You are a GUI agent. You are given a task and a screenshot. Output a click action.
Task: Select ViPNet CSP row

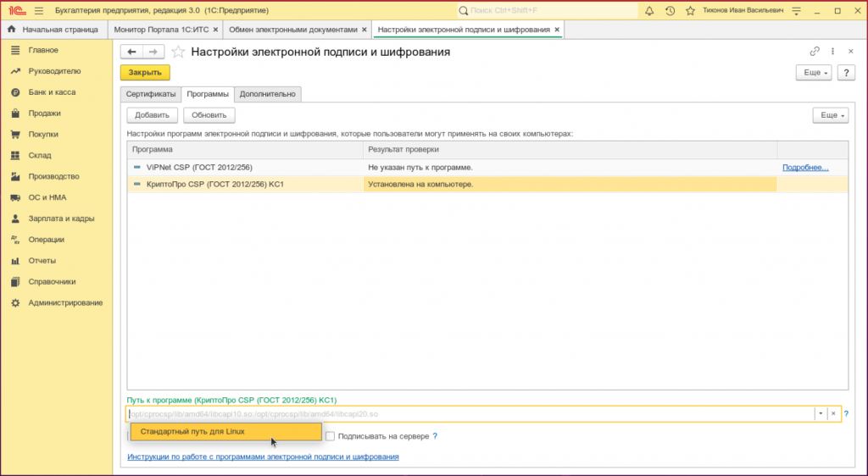[x=487, y=168]
